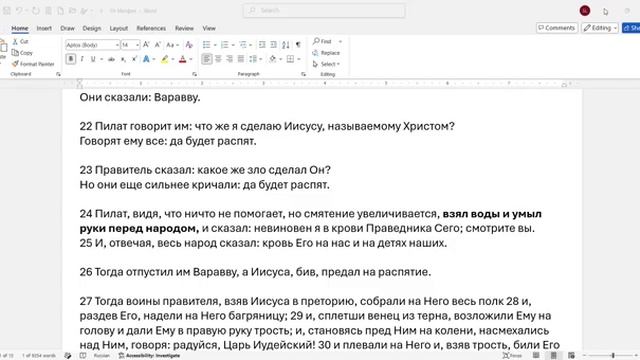Screen dimensions: 640x360
Task: Open the Font dialog launcher
Action: click(194, 74)
